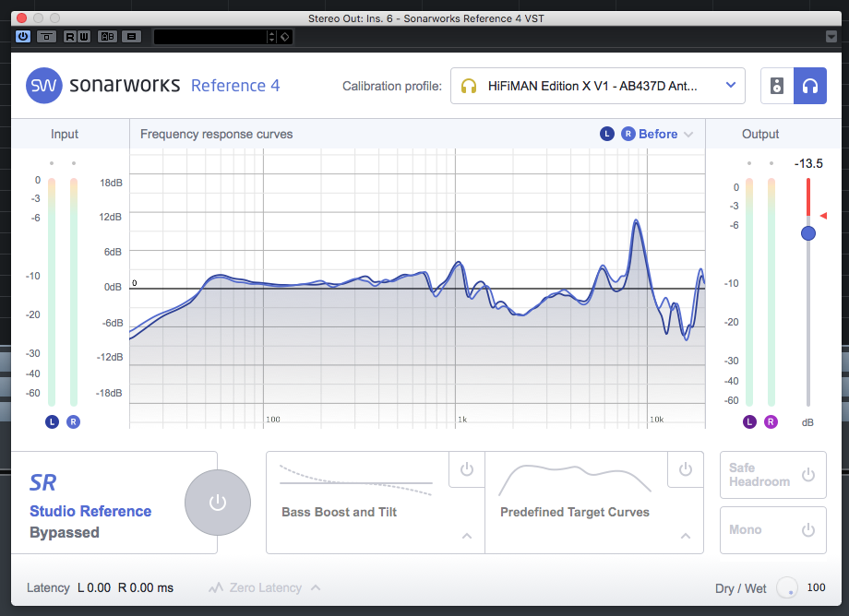Switch to speaker calibration mode
849x616 pixels.
pyautogui.click(x=777, y=86)
